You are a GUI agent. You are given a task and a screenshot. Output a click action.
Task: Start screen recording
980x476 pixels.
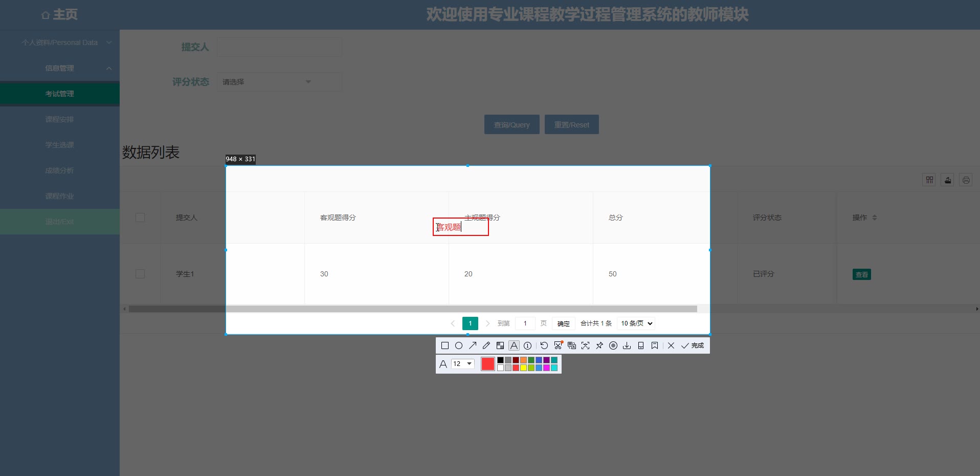pos(613,345)
